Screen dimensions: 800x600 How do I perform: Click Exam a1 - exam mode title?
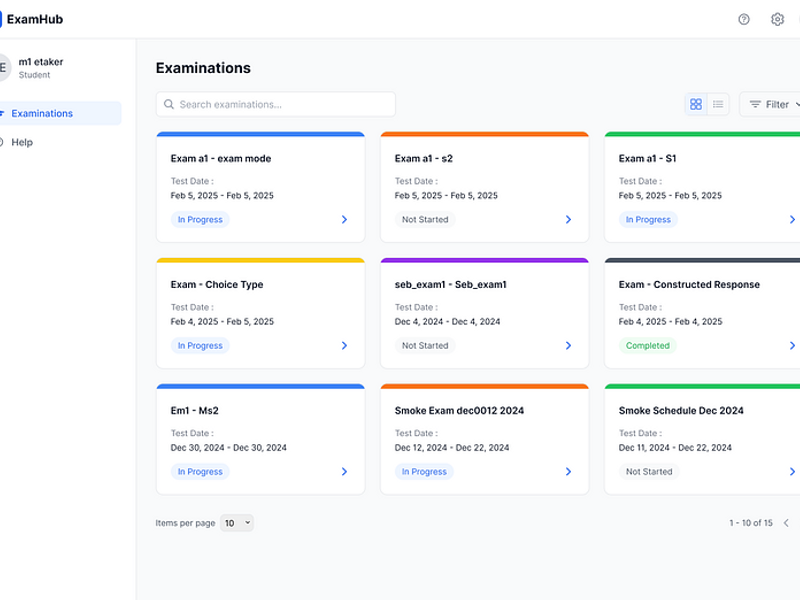tap(221, 159)
